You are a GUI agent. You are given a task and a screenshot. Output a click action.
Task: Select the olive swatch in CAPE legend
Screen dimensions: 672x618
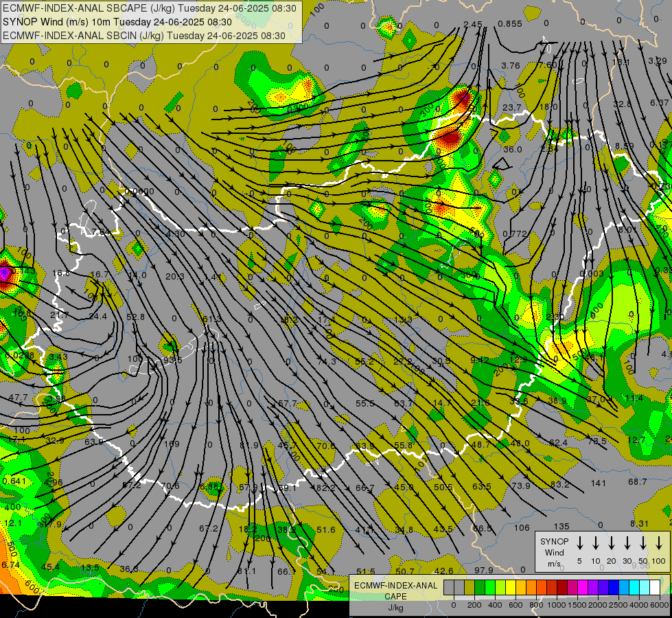(470, 588)
